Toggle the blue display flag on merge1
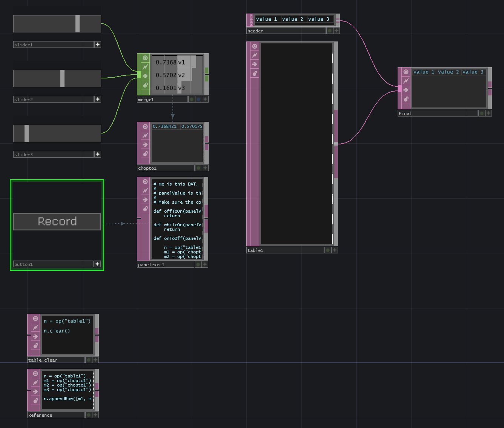The height and width of the screenshot is (428, 504). 198,100
